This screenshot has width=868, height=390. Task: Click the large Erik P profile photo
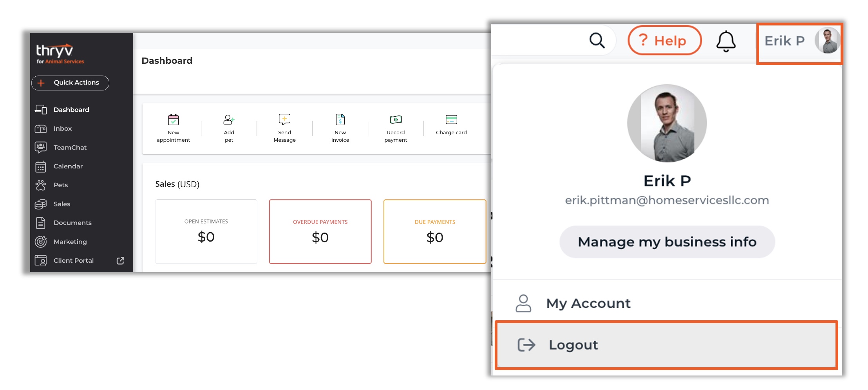[x=667, y=123]
